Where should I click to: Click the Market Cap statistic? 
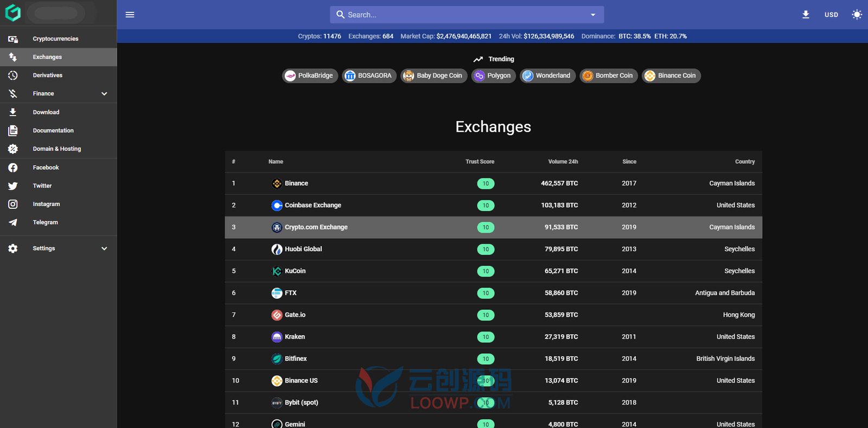tap(446, 36)
